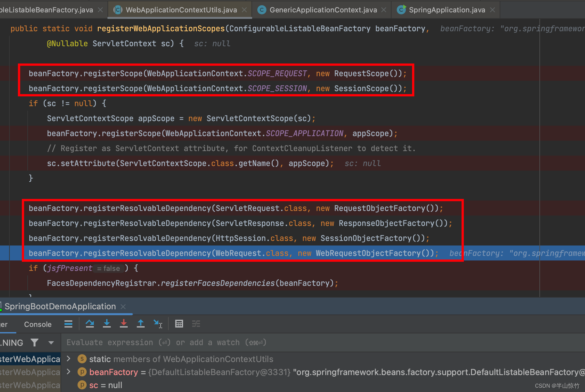Close the WebApplicationContextUtils.java tab
This screenshot has width=585, height=392.
[x=244, y=10]
